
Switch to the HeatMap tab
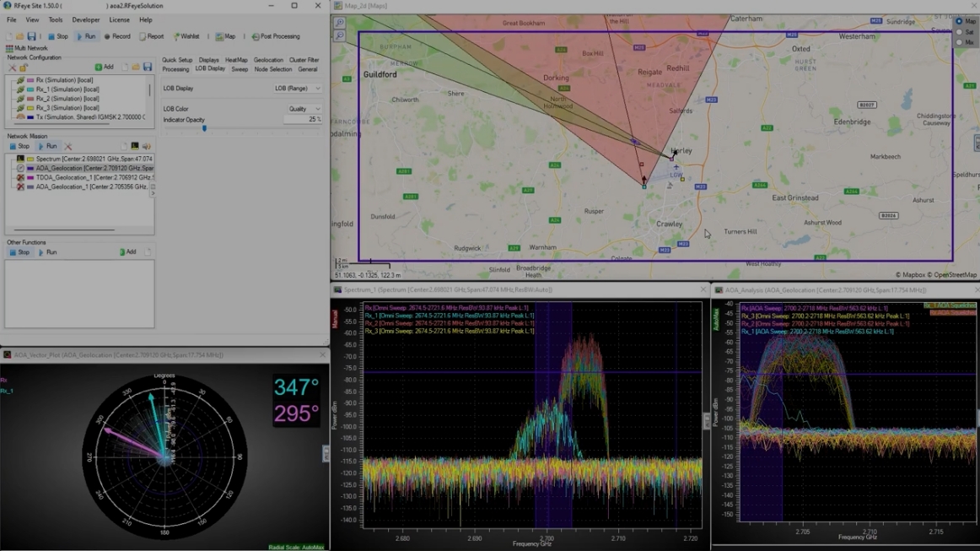[x=236, y=60]
